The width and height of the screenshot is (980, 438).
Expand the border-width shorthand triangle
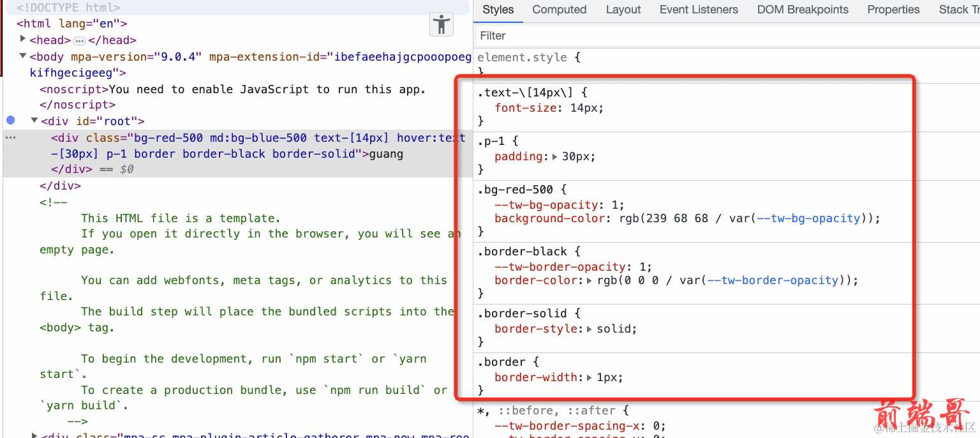(x=589, y=377)
